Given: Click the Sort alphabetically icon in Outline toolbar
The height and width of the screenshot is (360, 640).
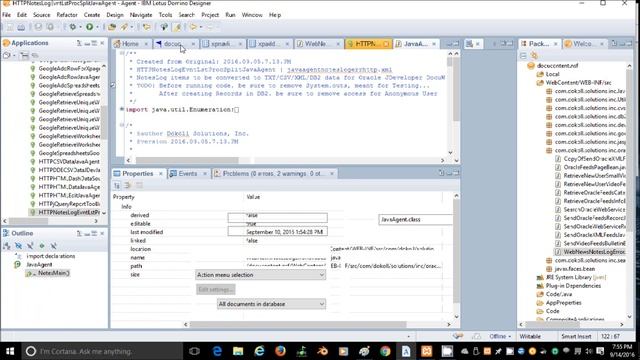Looking at the screenshot, I should point(7,246).
